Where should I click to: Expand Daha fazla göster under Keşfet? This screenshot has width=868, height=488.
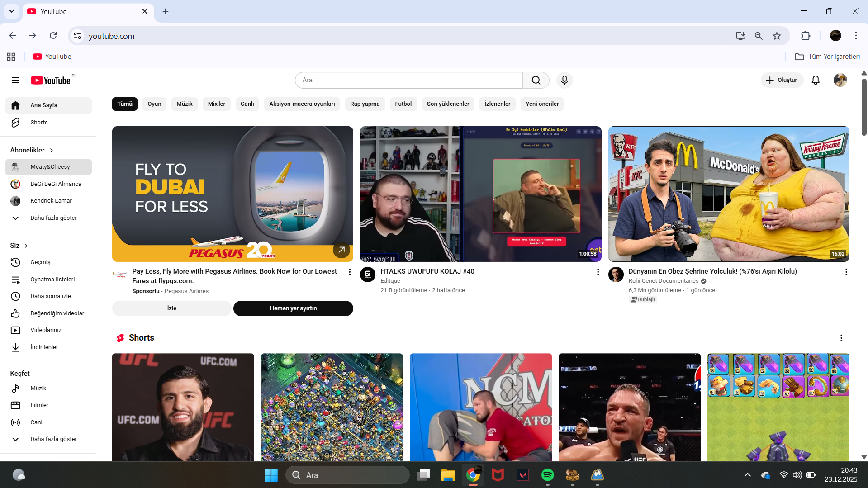coord(48,439)
